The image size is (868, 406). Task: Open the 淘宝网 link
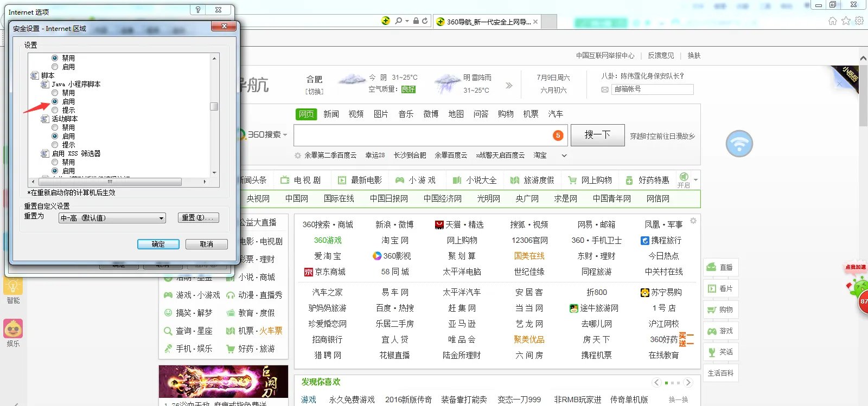click(x=394, y=240)
